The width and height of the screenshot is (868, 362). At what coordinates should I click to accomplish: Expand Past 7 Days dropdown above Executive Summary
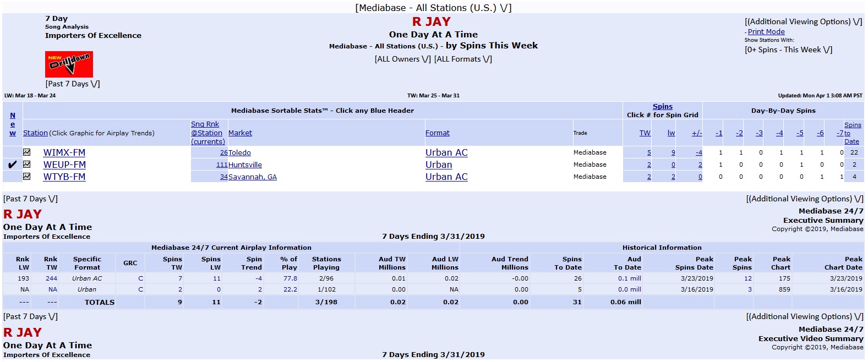(x=30, y=199)
